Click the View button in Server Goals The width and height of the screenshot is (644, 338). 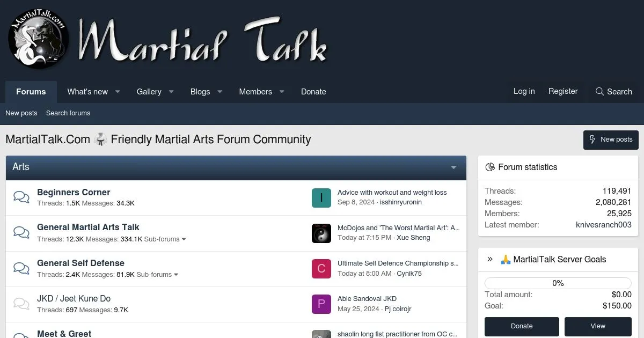coord(598,326)
